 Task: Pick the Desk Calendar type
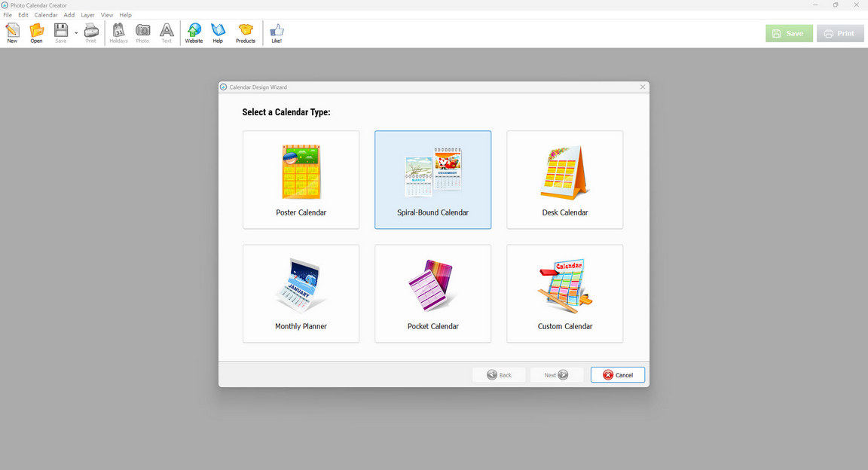(564, 179)
